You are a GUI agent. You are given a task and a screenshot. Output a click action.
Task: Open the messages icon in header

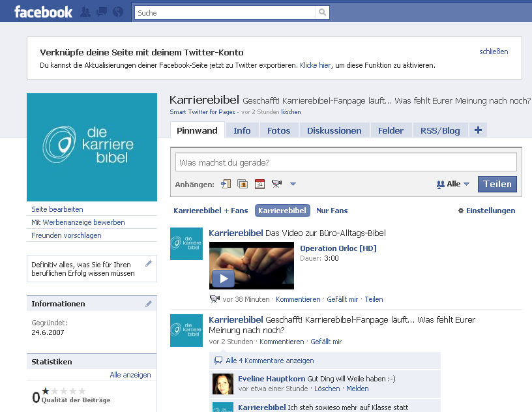click(102, 12)
